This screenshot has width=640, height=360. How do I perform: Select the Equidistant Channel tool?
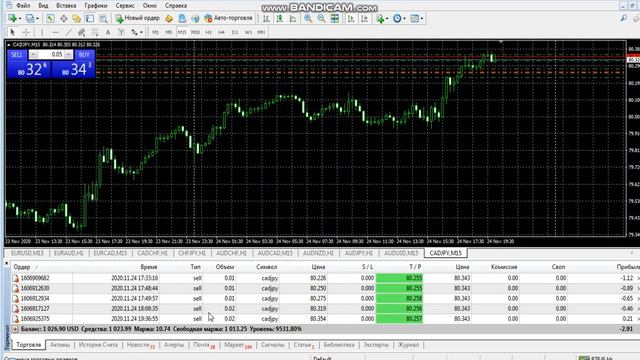point(82,32)
